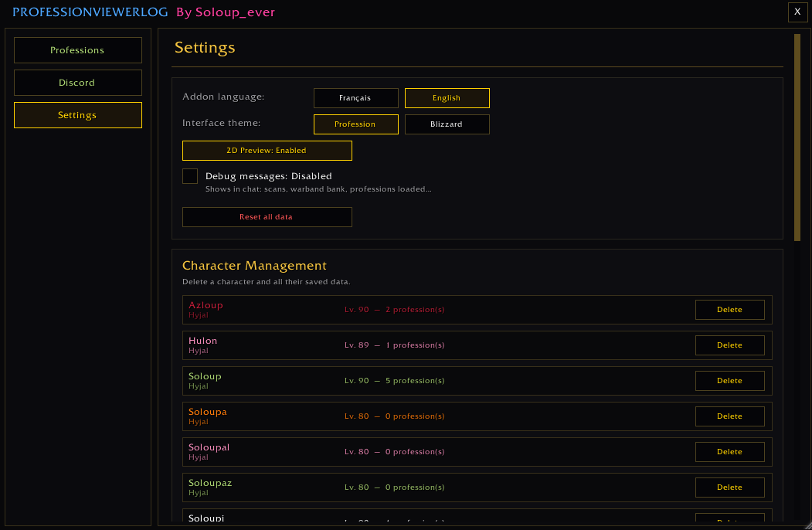Delete the Soloupal character
The width and height of the screenshot is (812, 530).
[x=729, y=452]
